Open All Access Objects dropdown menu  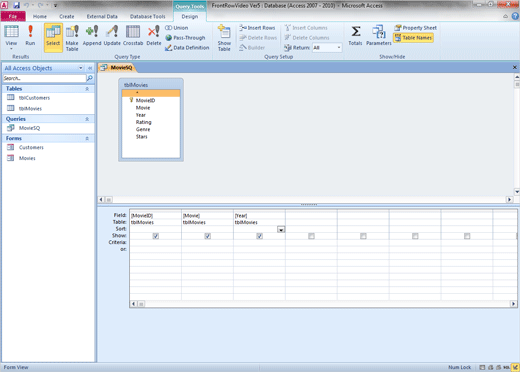[81, 68]
